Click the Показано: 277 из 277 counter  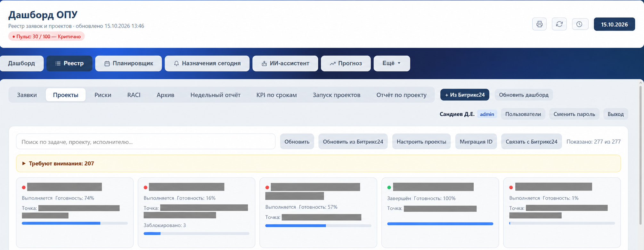[593, 142]
